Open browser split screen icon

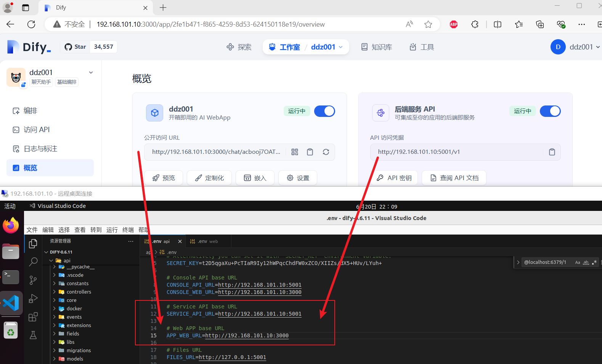[498, 24]
